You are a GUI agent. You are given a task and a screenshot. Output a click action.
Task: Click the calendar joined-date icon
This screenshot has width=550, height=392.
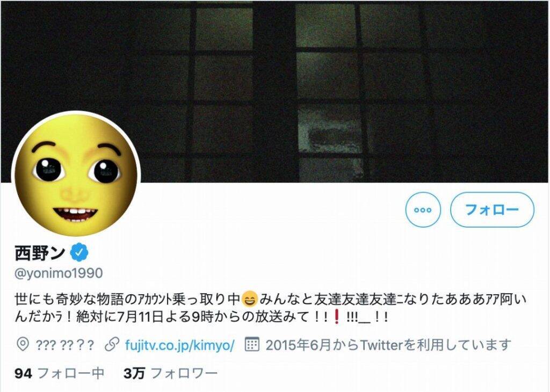point(251,345)
